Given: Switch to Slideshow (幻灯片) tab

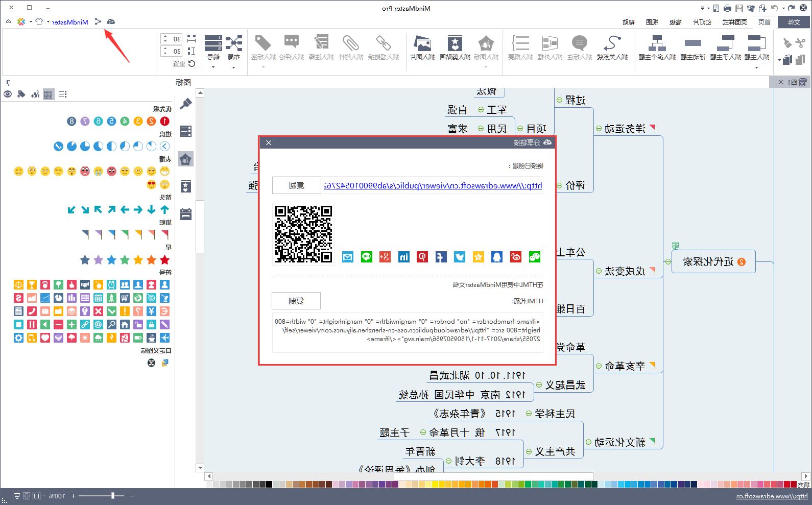Looking at the screenshot, I should pyautogui.click(x=702, y=22).
